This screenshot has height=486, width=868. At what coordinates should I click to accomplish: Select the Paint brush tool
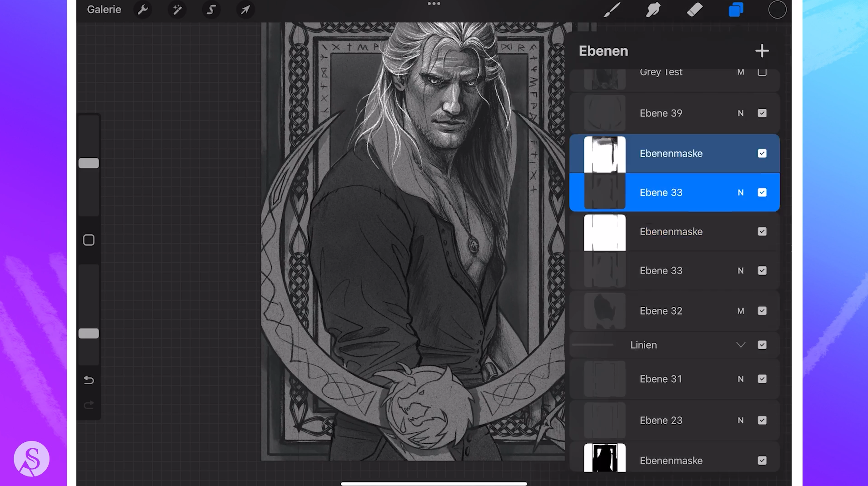612,10
